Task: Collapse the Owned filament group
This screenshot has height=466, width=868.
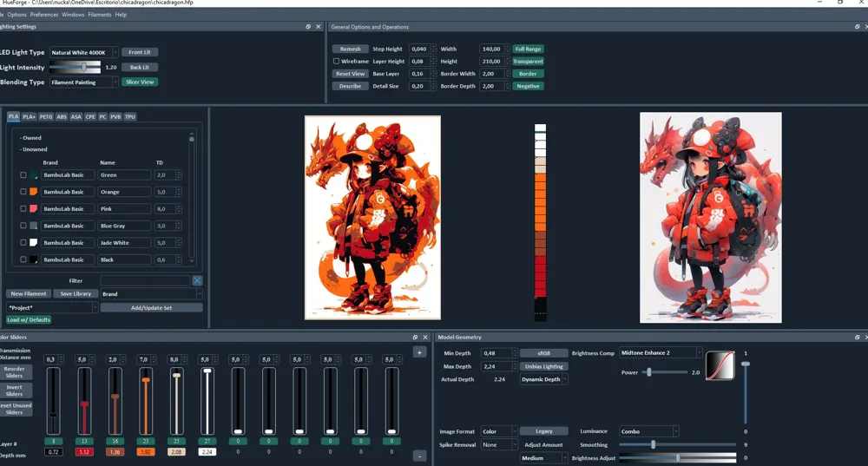Action: 30,138
